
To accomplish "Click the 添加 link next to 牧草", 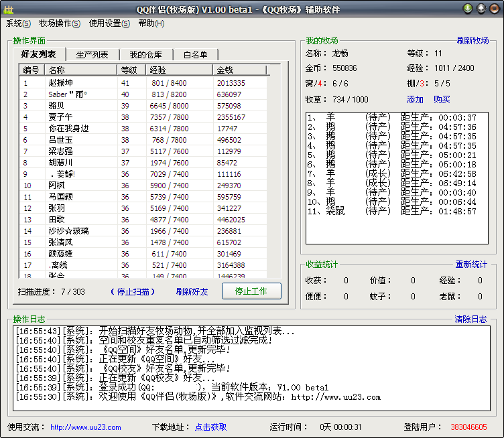I will click(x=415, y=100).
